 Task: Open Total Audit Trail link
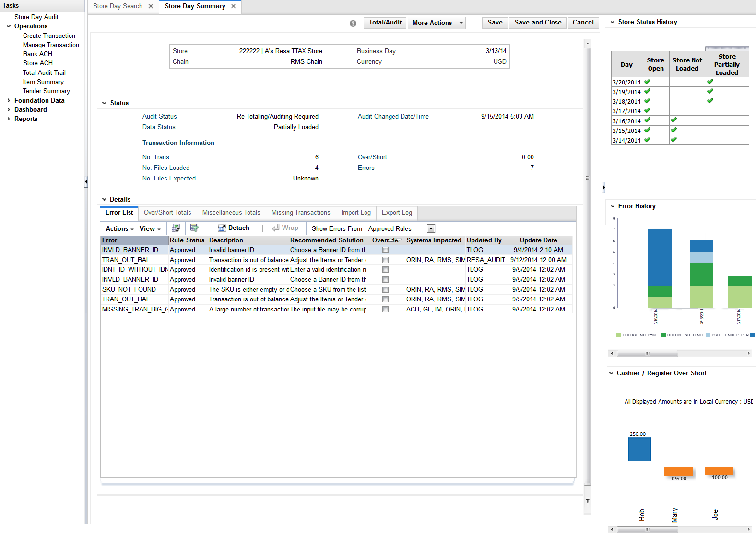click(44, 73)
